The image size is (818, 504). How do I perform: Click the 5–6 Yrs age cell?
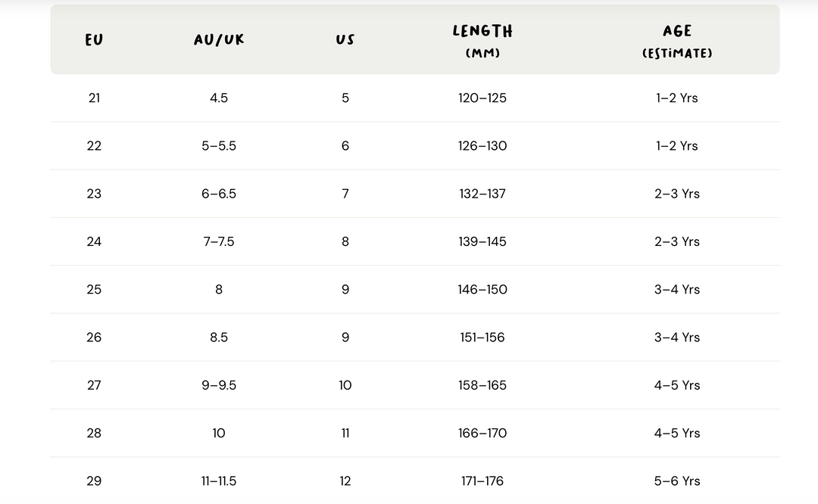pos(676,481)
